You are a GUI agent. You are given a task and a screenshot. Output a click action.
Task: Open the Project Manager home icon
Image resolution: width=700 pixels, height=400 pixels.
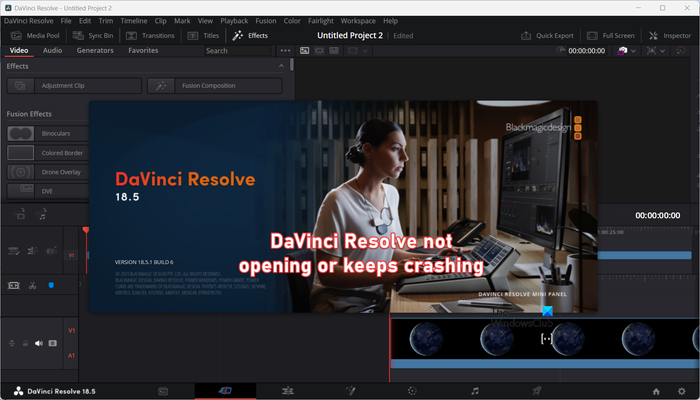[x=656, y=392]
